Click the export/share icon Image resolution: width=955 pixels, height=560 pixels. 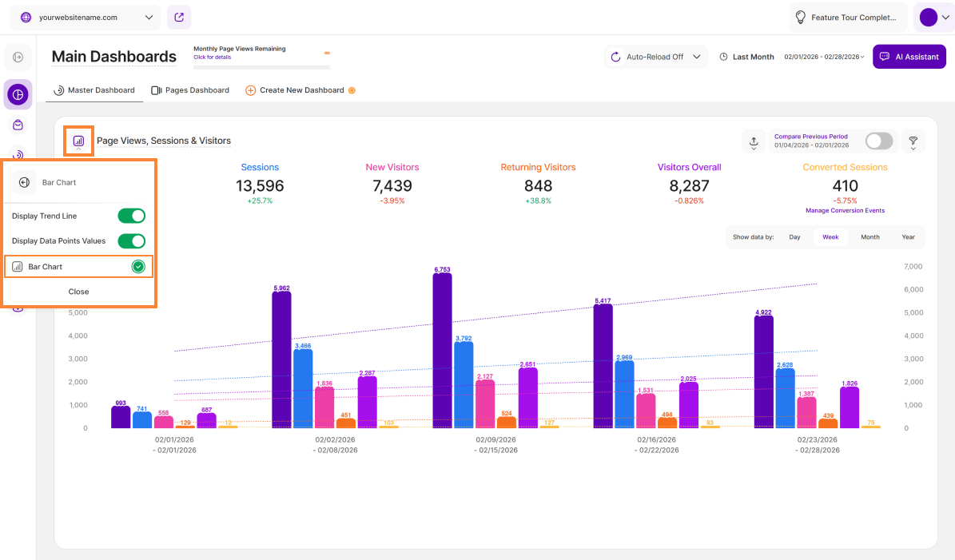(753, 141)
